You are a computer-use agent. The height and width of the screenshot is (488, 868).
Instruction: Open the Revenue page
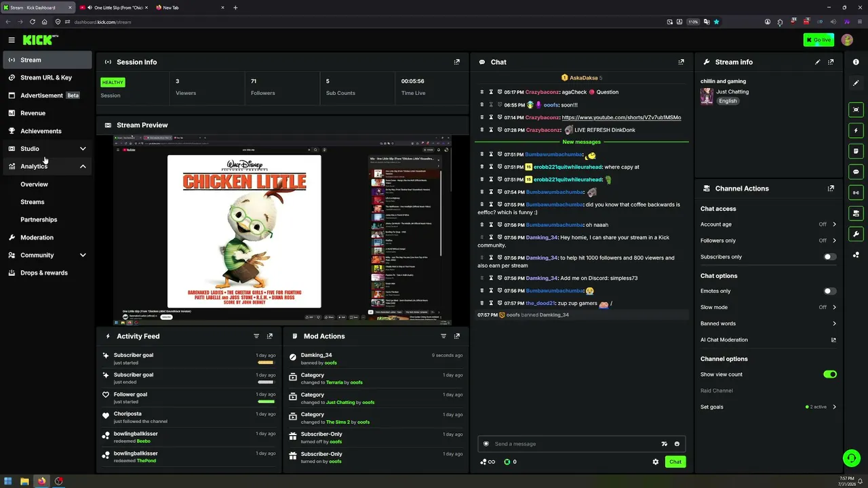click(x=47, y=113)
